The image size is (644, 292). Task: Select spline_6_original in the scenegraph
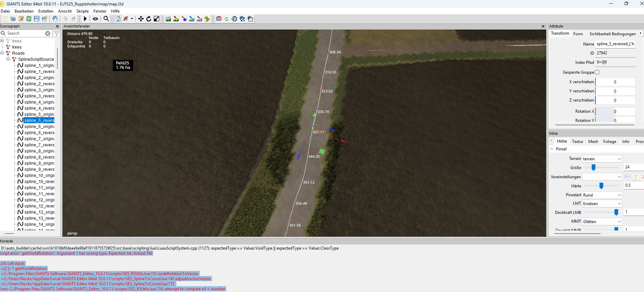(x=39, y=127)
